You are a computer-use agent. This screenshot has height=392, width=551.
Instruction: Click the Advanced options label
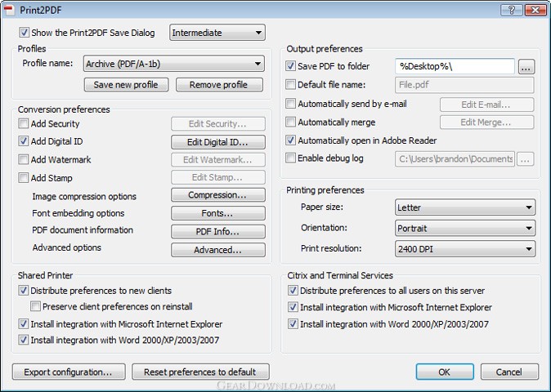(67, 247)
